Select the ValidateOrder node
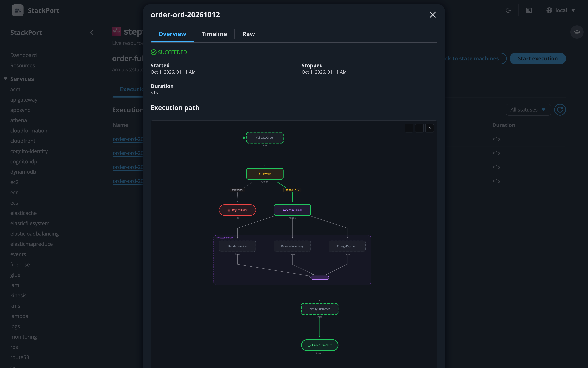The image size is (588, 368). click(x=265, y=138)
